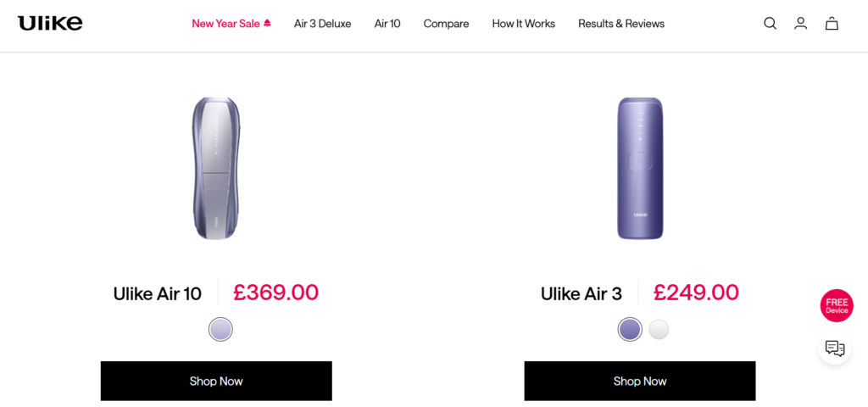
Task: Go to Results & Reviews
Action: (621, 24)
